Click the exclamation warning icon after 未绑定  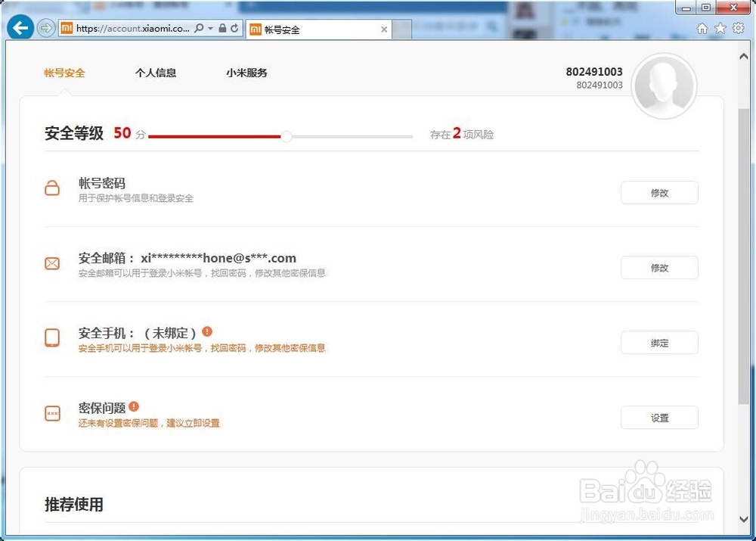(x=207, y=331)
